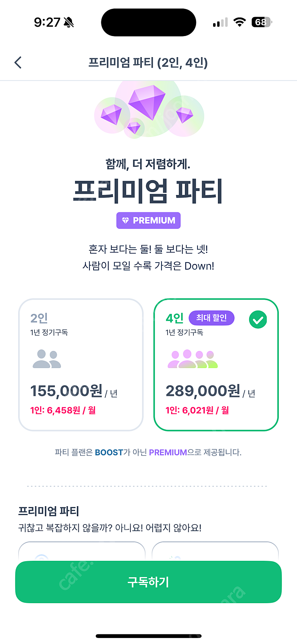
Task: Tap the 구독하기 subscribe button
Action: pos(148,582)
